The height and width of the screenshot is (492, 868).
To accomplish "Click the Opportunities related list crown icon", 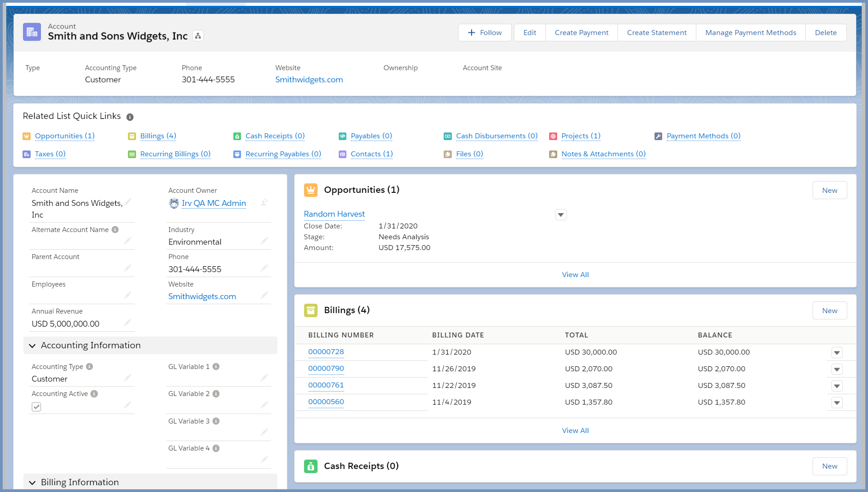I will 311,190.
